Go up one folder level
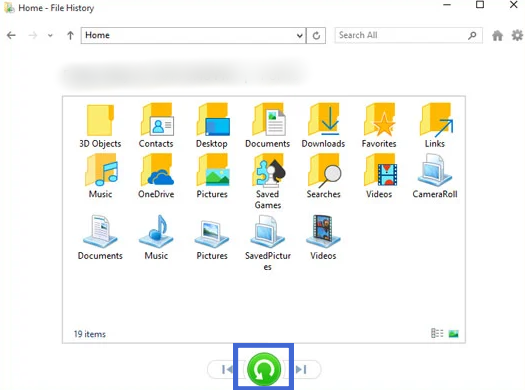The height and width of the screenshot is (390, 525). [70, 35]
